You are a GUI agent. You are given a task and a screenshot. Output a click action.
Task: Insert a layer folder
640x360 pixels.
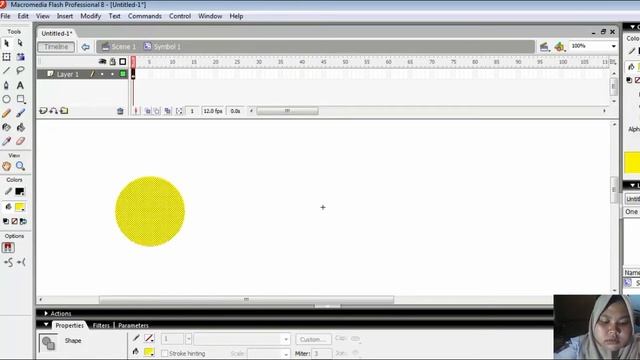tap(64, 111)
